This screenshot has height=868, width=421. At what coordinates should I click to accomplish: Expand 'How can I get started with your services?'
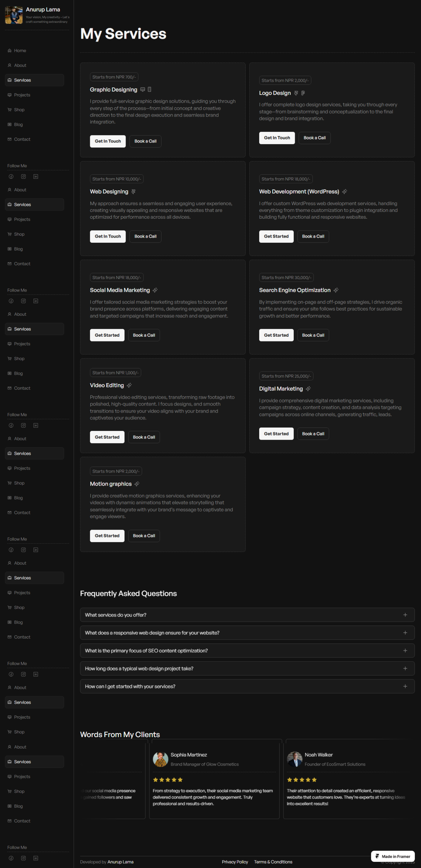pos(247,686)
